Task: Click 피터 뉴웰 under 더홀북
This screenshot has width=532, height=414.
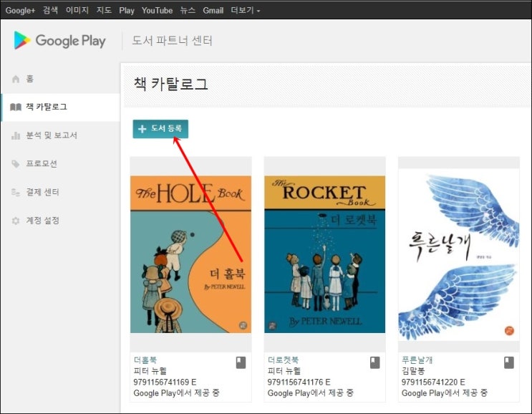Action: click(x=150, y=371)
